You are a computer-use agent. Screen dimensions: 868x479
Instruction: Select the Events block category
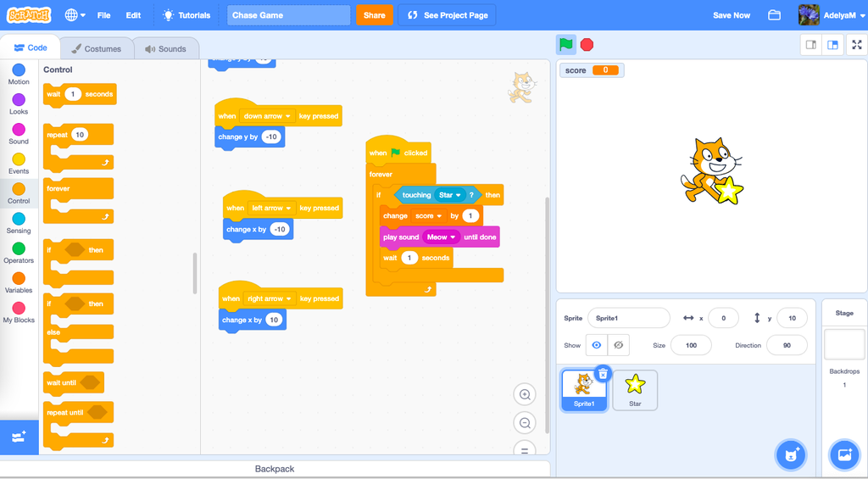(19, 164)
